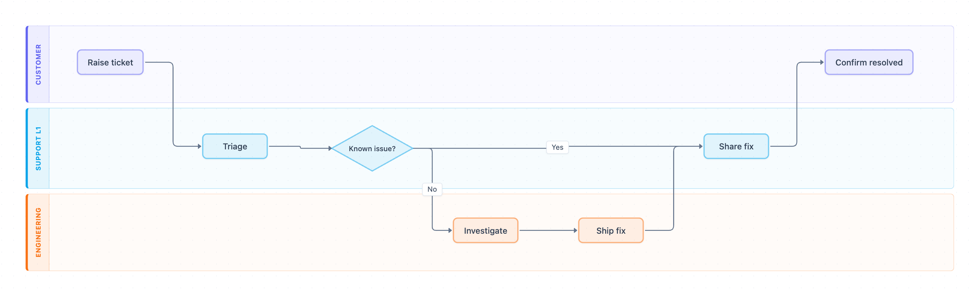The width and height of the screenshot is (980, 297).
Task: Select the Known issue? decision diamond
Action: [372, 148]
